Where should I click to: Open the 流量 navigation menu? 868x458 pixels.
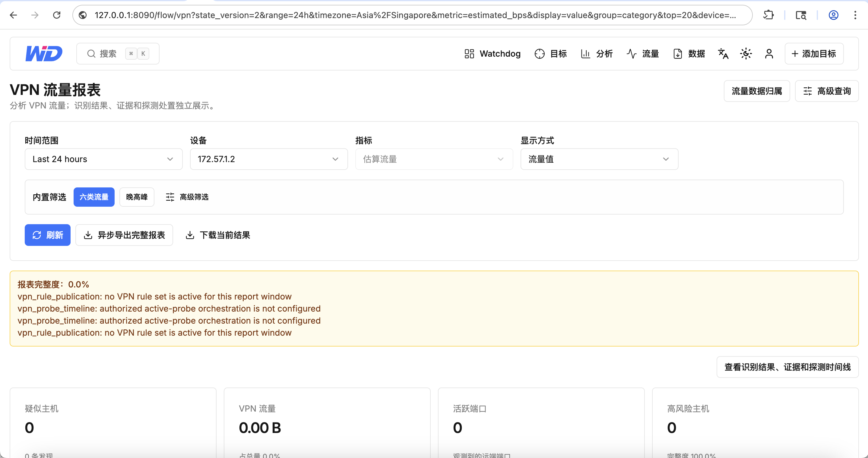(643, 54)
